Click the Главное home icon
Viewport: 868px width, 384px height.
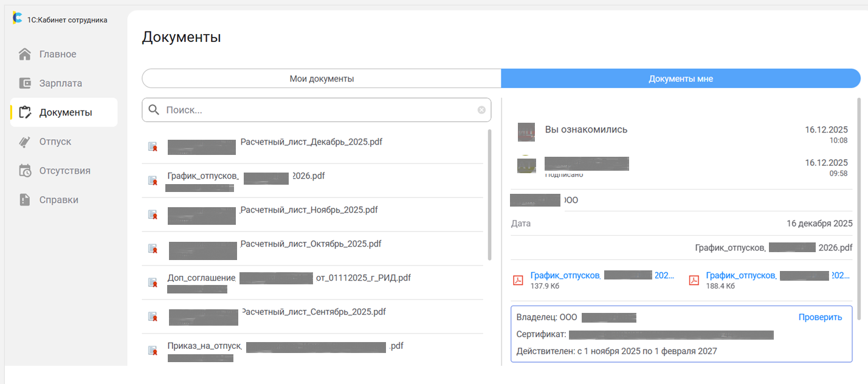[25, 54]
